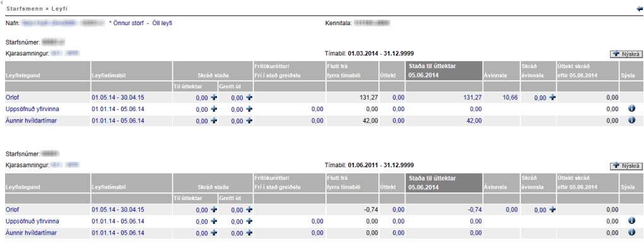
Task: Add Til úttektar for Orlof in 01.06.2011 table
Action: coord(214,210)
